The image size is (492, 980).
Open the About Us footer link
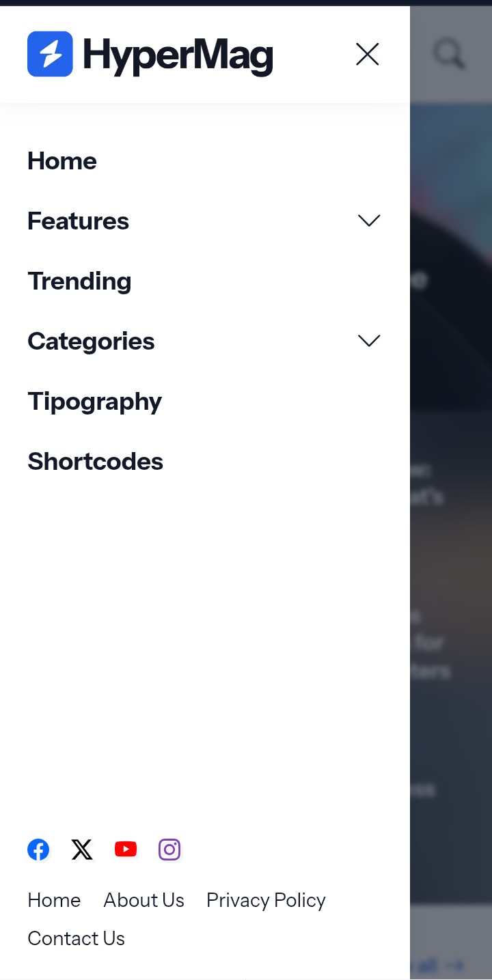[x=143, y=900]
